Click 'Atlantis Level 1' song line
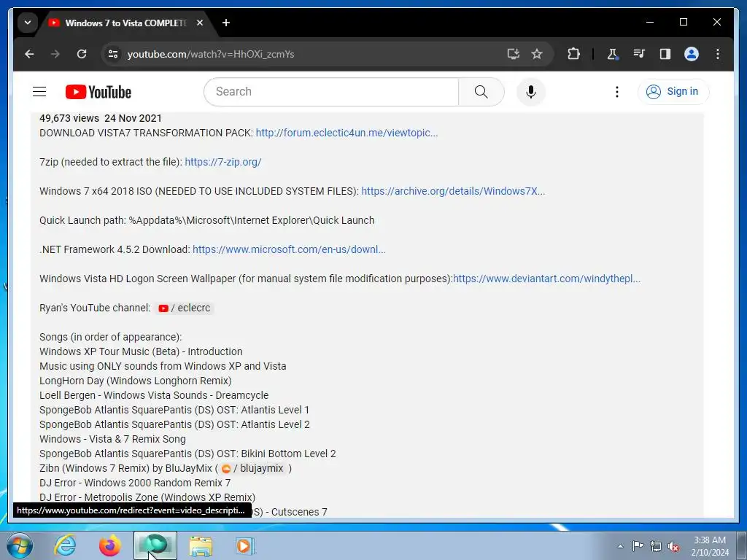This screenshot has width=747, height=560. point(174,410)
